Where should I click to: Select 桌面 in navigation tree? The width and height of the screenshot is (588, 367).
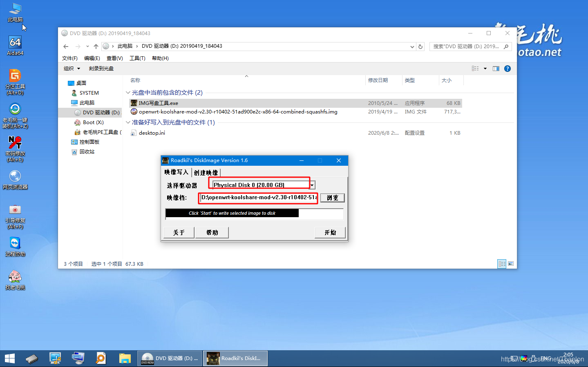tap(81, 83)
